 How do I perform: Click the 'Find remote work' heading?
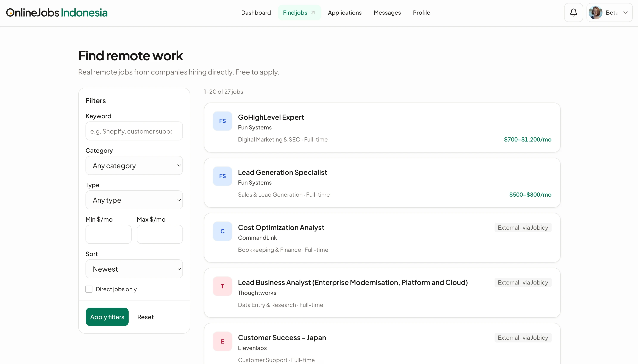(131, 56)
